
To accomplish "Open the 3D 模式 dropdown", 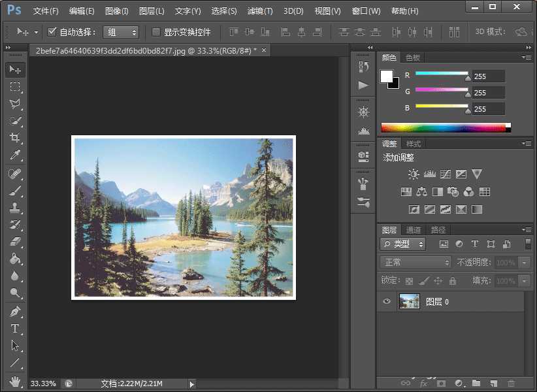I will tap(495, 31).
